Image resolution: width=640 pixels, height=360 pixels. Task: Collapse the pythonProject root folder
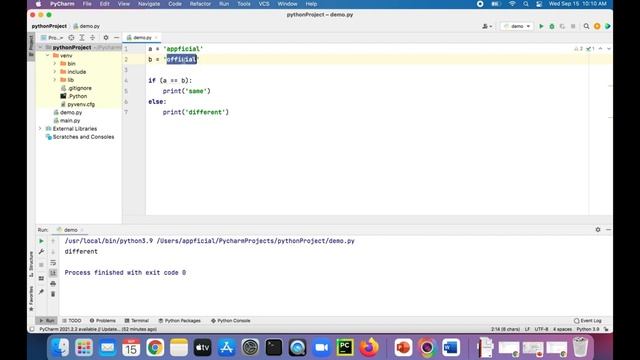[41, 47]
